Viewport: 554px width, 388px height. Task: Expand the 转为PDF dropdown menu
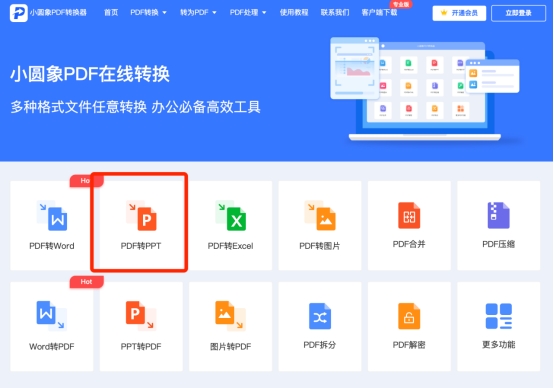pos(198,12)
